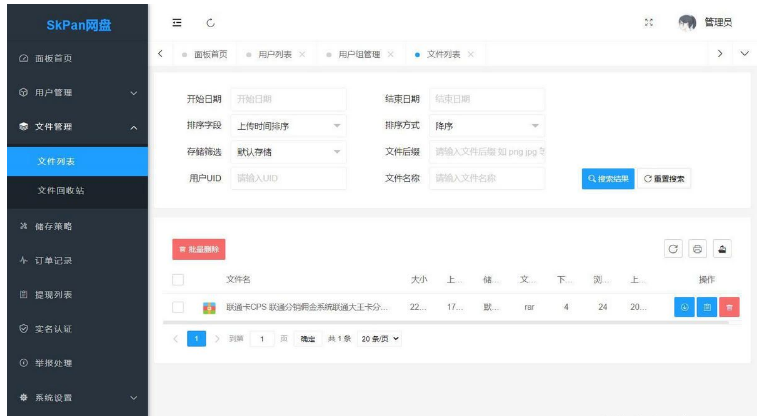Close the 文件列表 tab
This screenshot has width=775, height=416.
tap(471, 54)
